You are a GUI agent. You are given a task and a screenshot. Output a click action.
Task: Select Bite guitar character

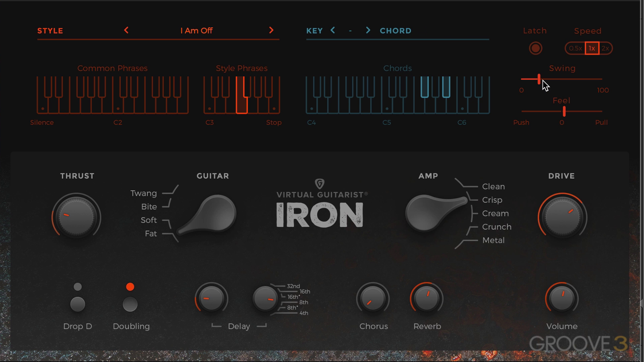(x=149, y=207)
